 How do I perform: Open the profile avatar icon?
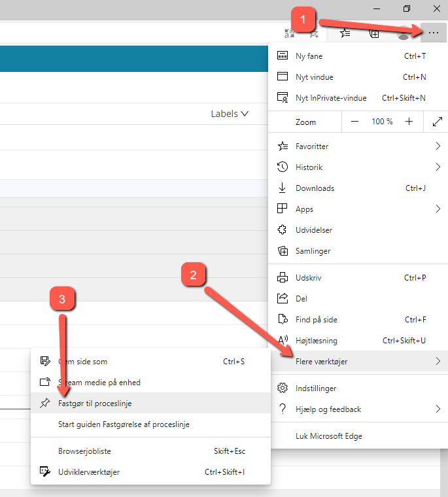404,33
